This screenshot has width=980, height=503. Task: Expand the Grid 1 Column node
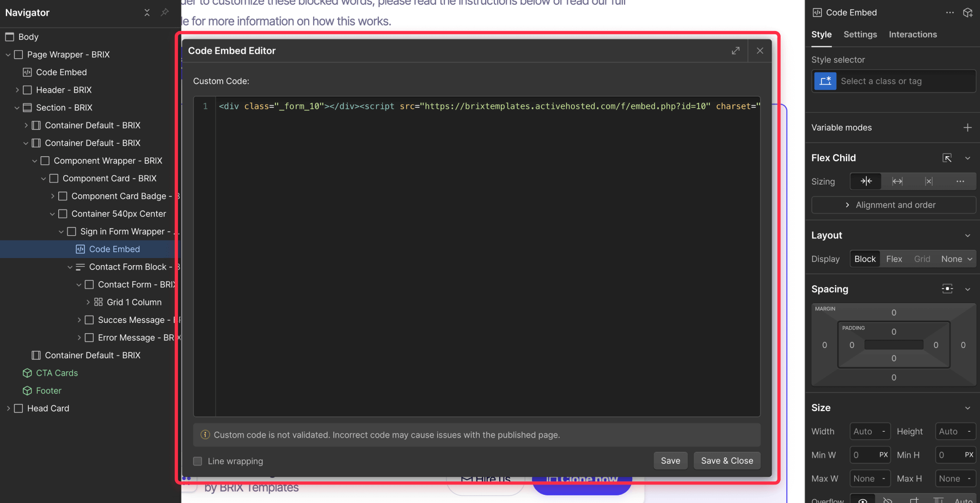[88, 303]
